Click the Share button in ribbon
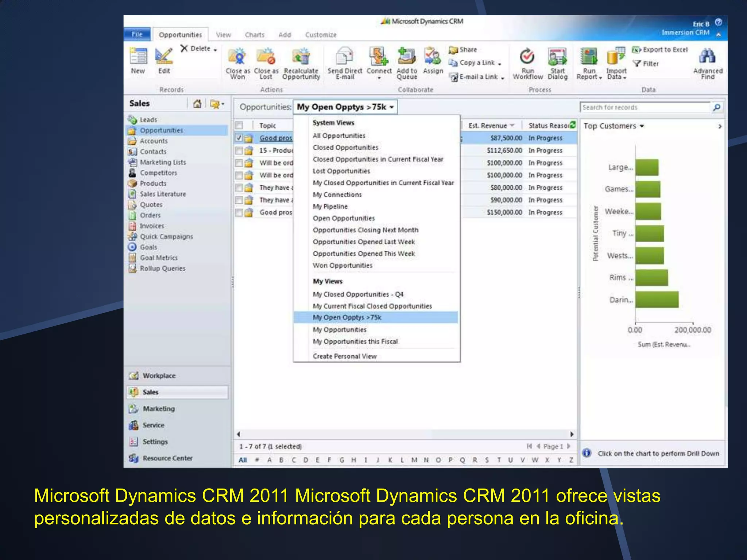Viewport: 747px width, 560px height. [463, 50]
